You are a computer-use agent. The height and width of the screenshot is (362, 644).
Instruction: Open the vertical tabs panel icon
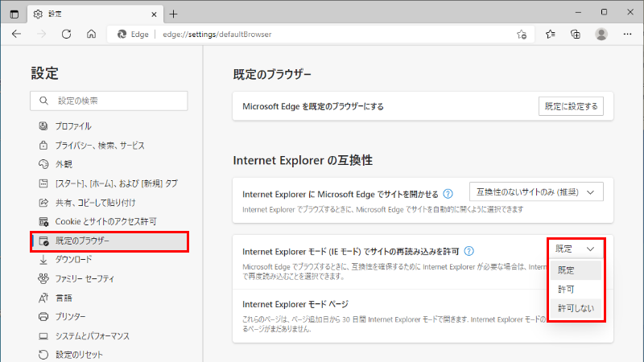(14, 14)
